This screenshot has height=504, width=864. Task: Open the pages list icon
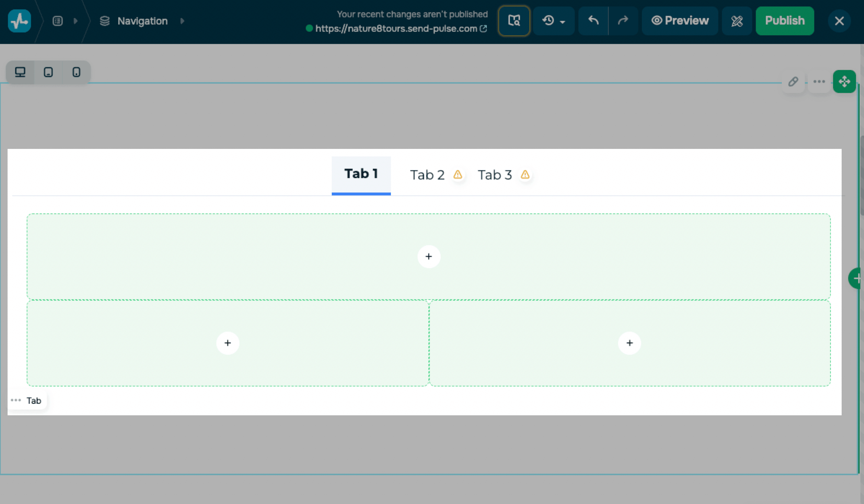58,21
